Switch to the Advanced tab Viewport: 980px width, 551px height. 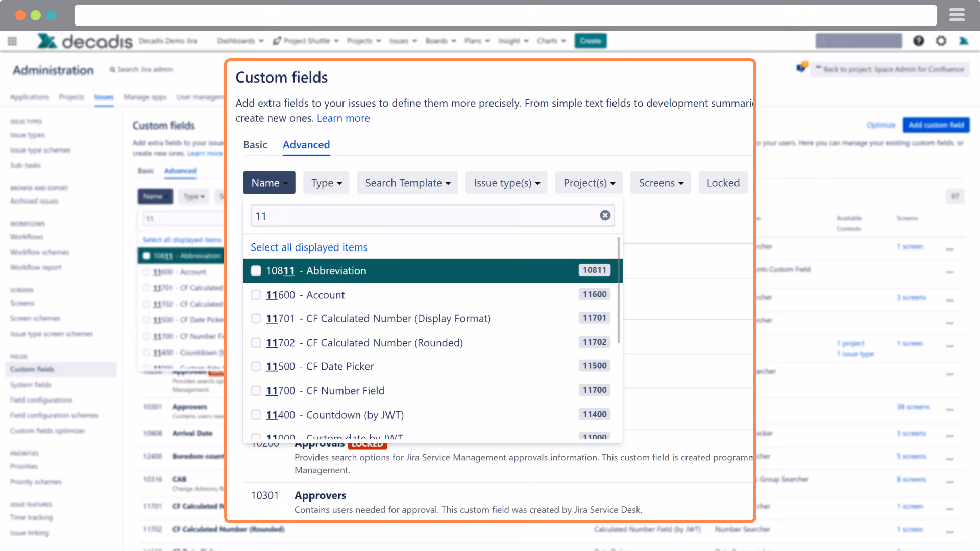(x=306, y=145)
